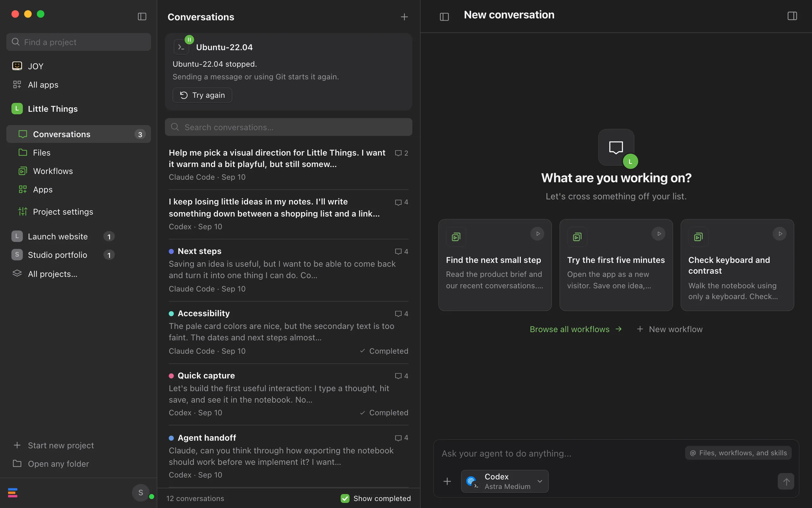
Task: Run the 'Try the first five minutes' workflow
Action: 659,234
